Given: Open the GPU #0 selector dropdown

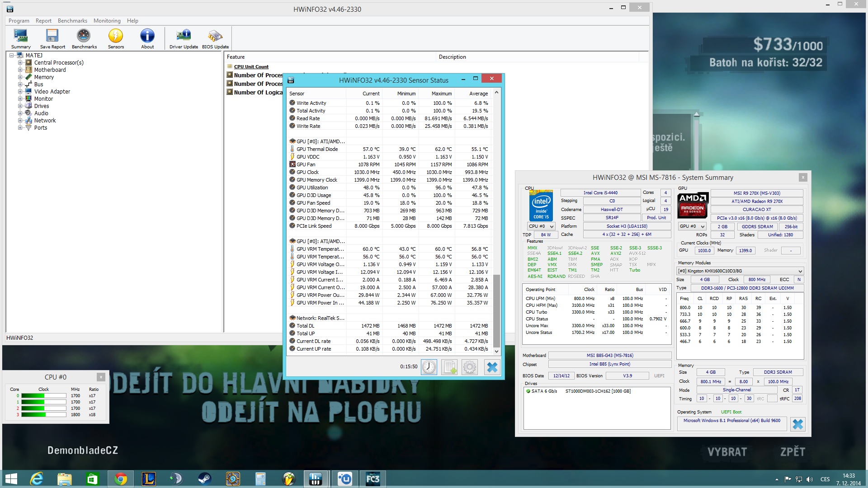Looking at the screenshot, I should [x=692, y=226].
